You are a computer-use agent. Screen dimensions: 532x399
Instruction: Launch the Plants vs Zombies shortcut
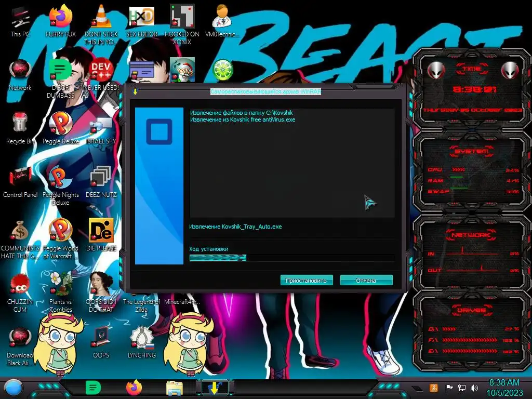point(60,293)
